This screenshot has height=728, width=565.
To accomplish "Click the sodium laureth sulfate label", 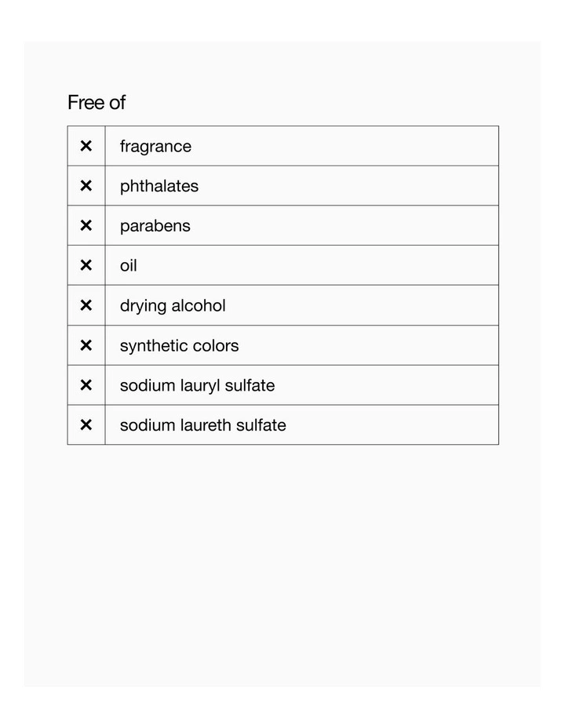I will click(203, 425).
